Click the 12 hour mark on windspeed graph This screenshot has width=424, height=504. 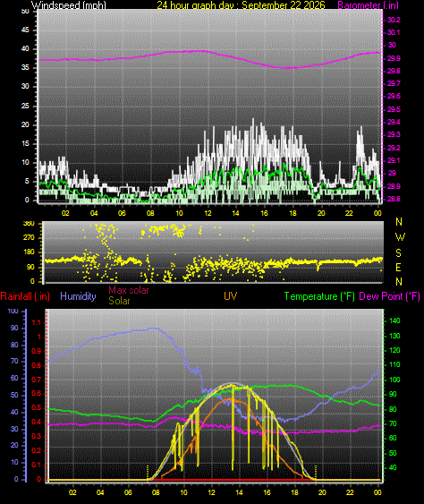click(x=208, y=213)
